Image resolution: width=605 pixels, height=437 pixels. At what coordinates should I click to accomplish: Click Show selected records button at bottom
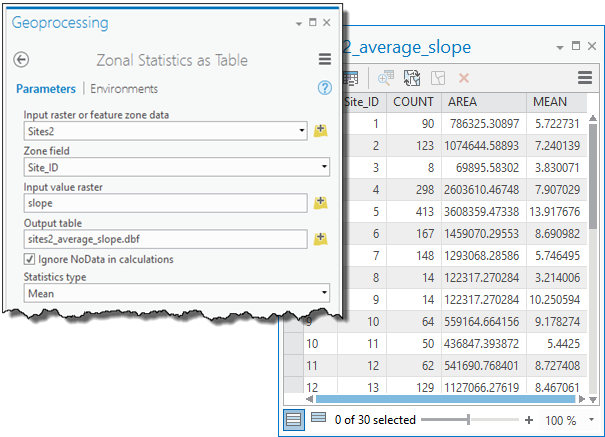click(x=318, y=419)
